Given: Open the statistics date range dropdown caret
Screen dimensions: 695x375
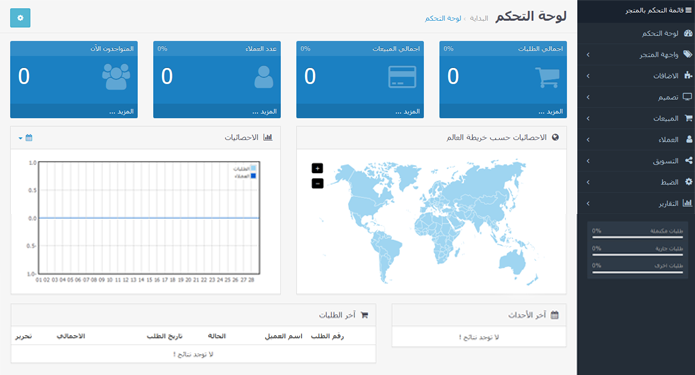Looking at the screenshot, I should (20, 138).
